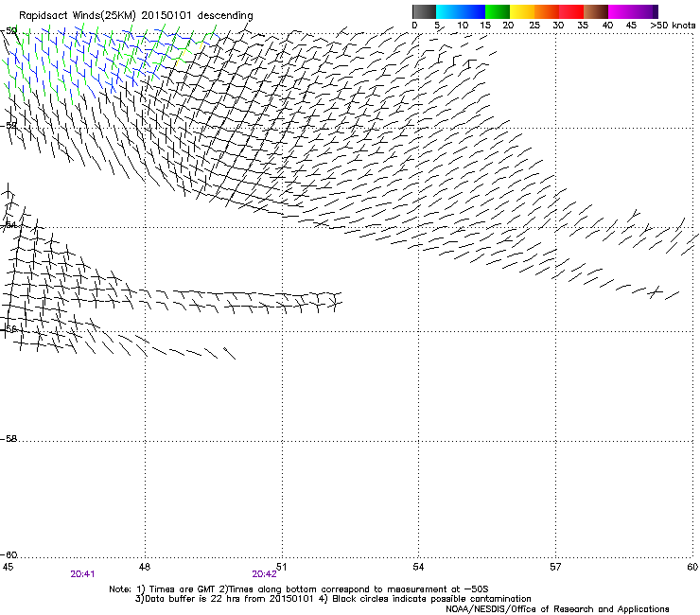Click the red 30-35 knots legend band

(571, 11)
